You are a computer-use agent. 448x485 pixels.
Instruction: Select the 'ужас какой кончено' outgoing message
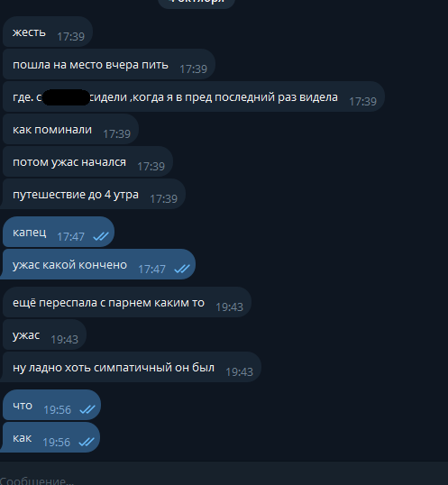97,264
